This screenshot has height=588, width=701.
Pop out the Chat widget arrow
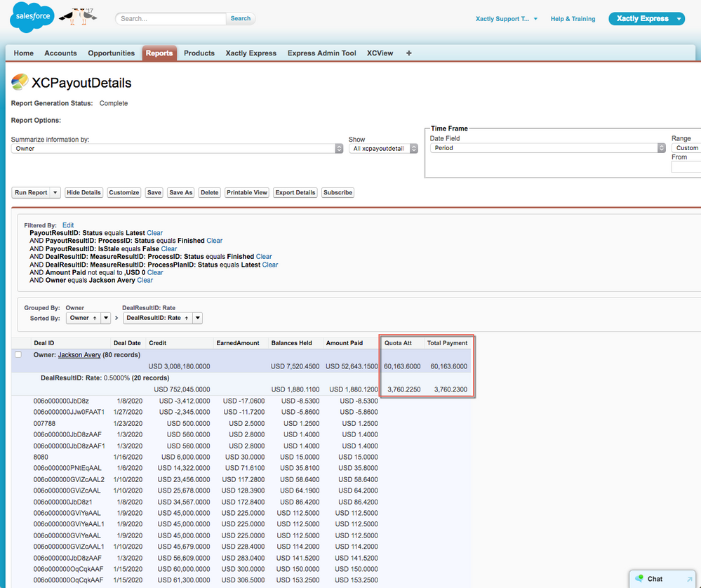[x=689, y=579]
